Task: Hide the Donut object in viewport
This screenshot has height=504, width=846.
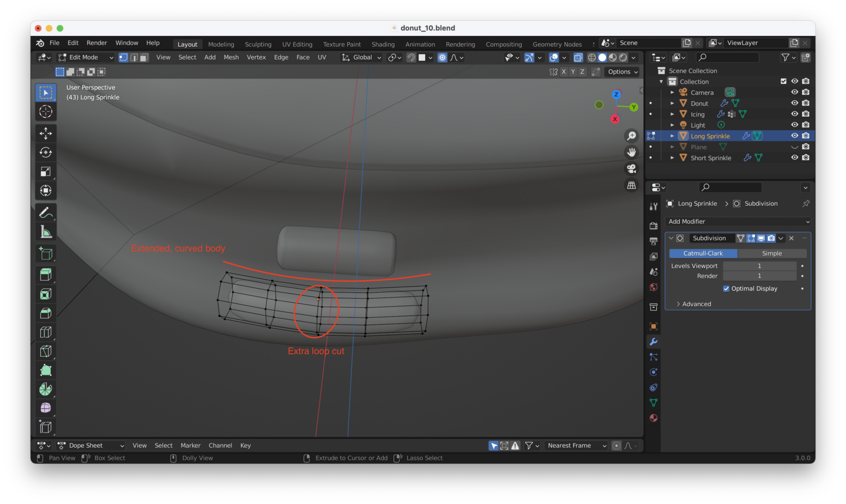Action: [794, 103]
